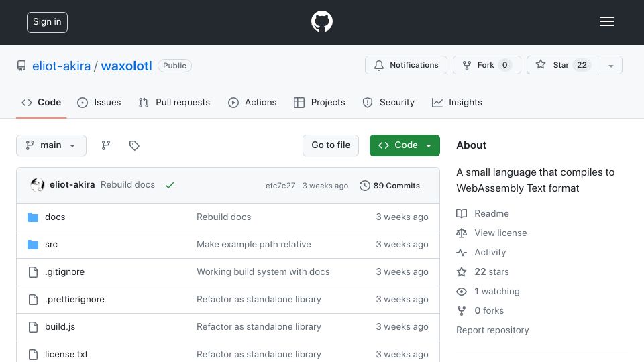View the 89 Commits history
644x362 pixels.
pos(390,186)
